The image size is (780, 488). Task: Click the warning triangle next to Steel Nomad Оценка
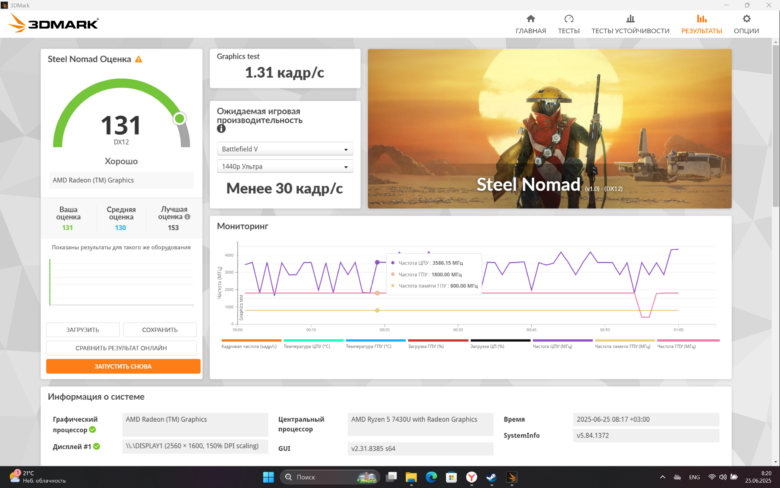tap(139, 59)
